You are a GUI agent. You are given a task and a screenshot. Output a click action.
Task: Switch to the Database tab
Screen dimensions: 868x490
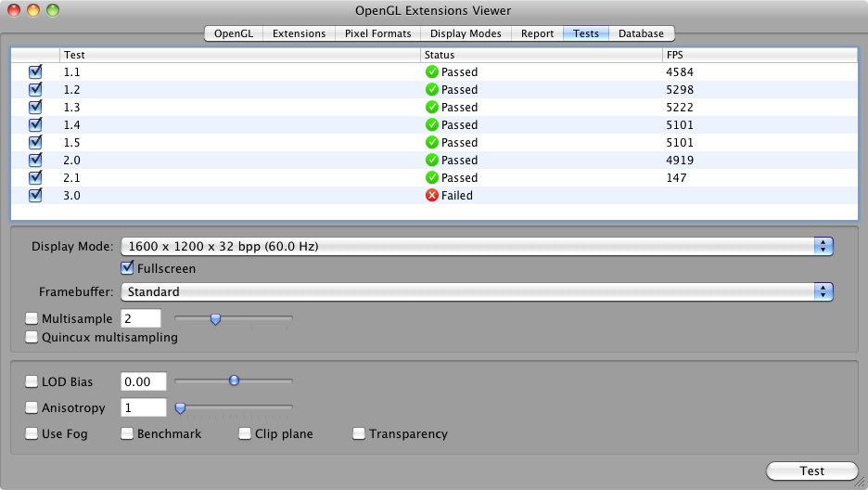[641, 33]
